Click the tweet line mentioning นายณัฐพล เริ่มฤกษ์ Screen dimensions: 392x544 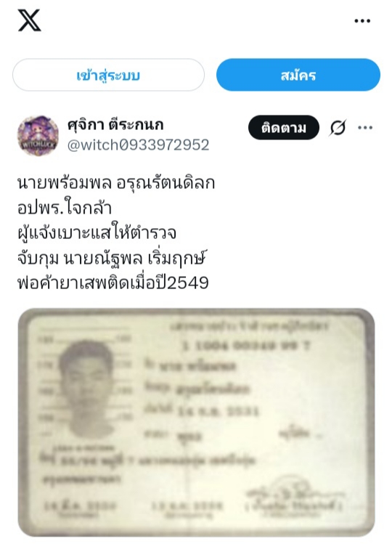pyautogui.click(x=112, y=258)
